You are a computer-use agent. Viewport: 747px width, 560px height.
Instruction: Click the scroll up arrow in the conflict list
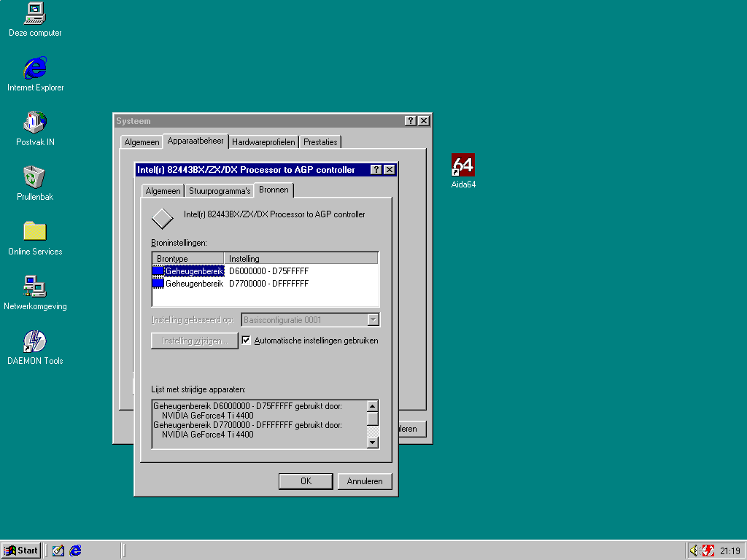pyautogui.click(x=373, y=406)
